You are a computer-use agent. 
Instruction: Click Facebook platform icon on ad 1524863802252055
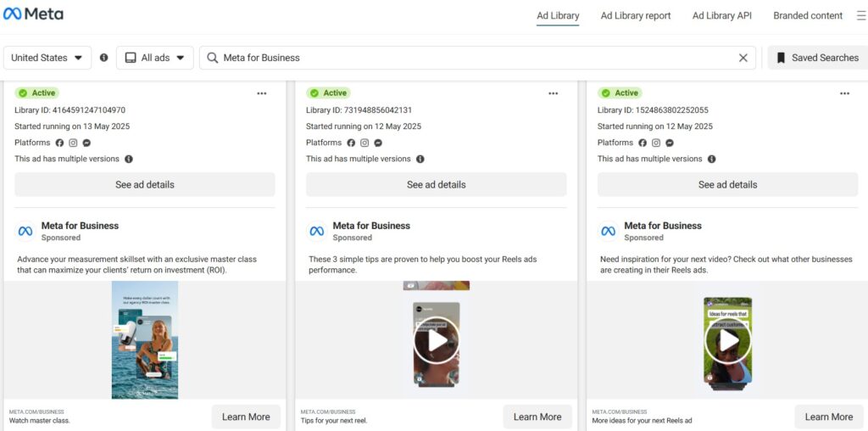[643, 143]
